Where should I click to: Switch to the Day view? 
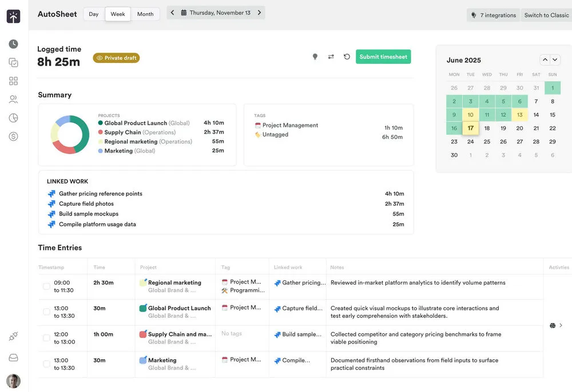[94, 14]
